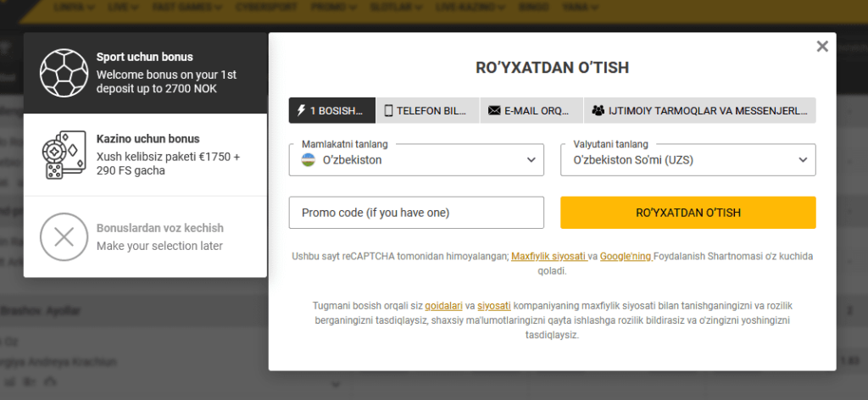Screen dimensions: 868x400
Task: Open the Maxfiylik siyosati link
Action: point(548,257)
